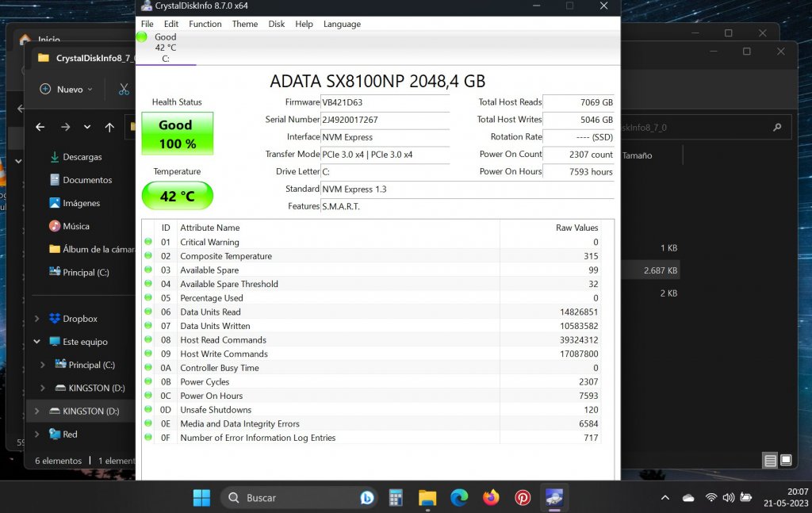Click the Serial Number field

[x=385, y=120]
